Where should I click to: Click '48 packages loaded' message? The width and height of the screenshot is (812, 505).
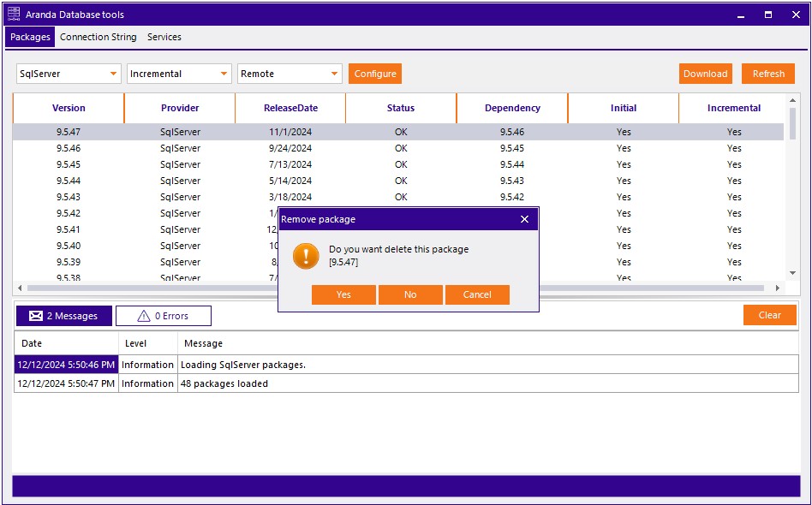click(224, 383)
